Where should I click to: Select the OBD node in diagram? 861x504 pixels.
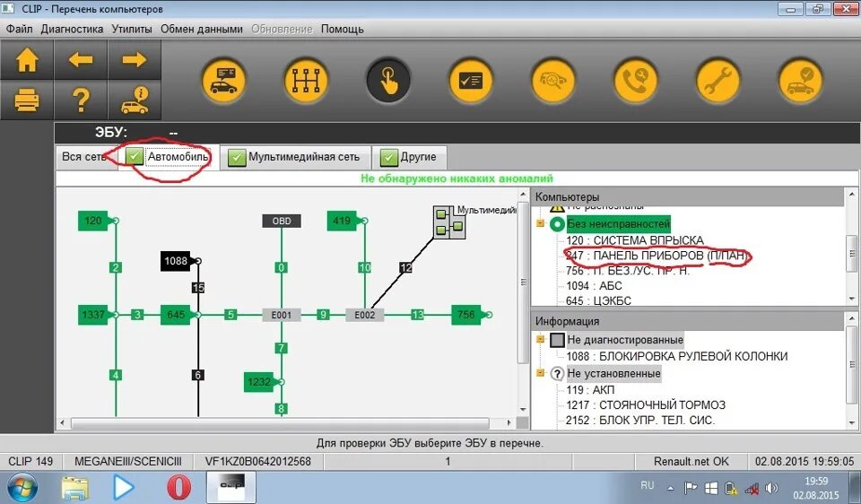point(282,221)
